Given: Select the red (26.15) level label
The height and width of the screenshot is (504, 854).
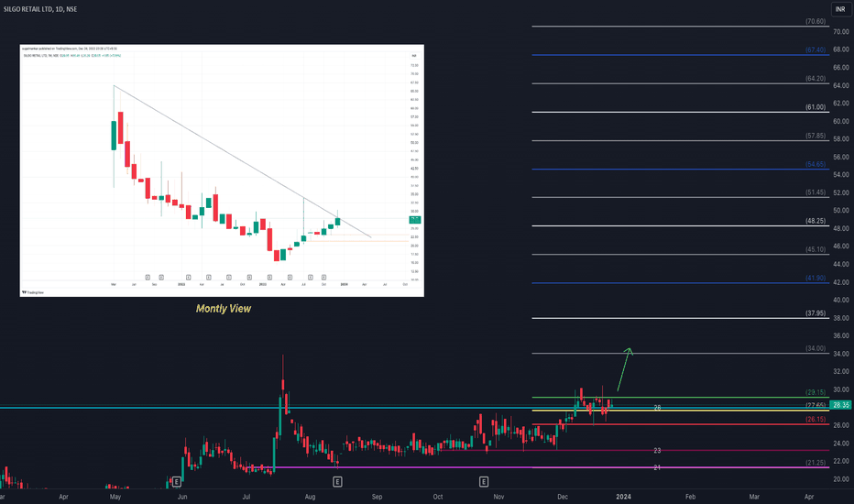Looking at the screenshot, I should click(x=816, y=419).
